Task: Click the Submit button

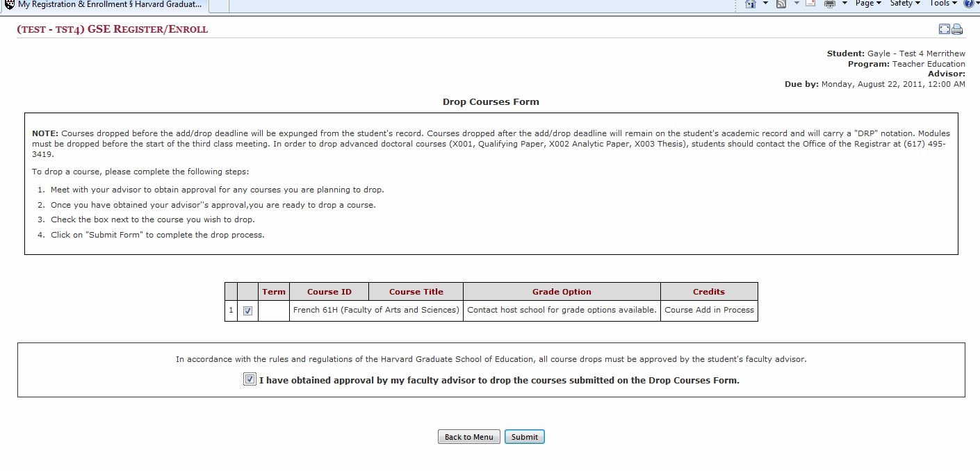Action: coord(524,437)
